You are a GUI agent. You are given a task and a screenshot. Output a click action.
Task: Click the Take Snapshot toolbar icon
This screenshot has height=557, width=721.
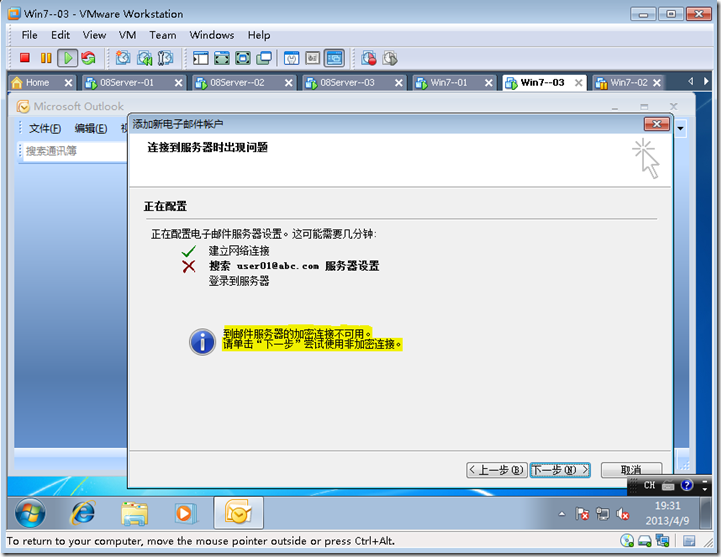[123, 58]
